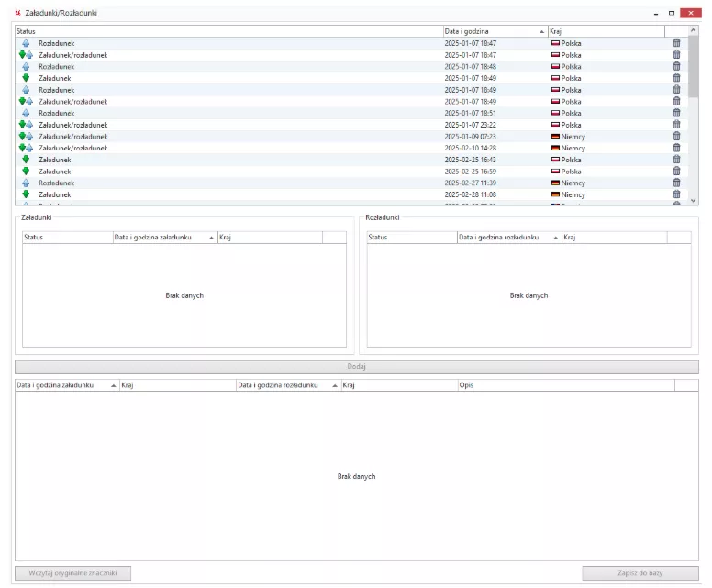
Task: Click the Opis column header
Action: pyautogui.click(x=564, y=386)
